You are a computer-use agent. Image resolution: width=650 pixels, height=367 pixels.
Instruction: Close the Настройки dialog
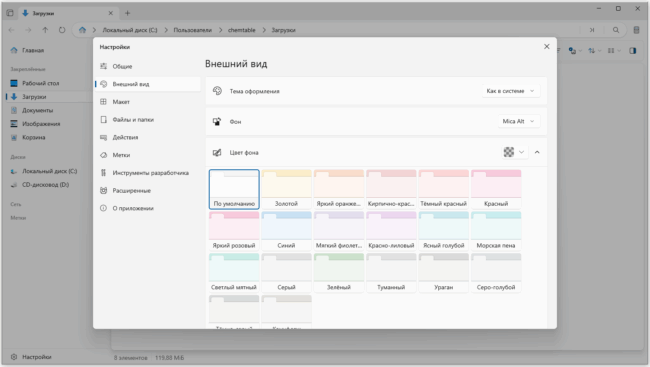tap(546, 46)
